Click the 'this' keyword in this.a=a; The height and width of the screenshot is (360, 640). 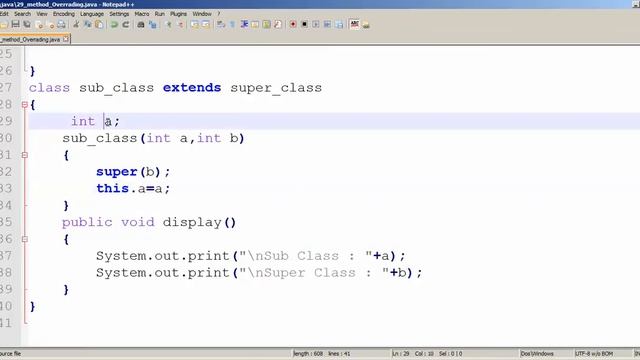pyautogui.click(x=112, y=189)
